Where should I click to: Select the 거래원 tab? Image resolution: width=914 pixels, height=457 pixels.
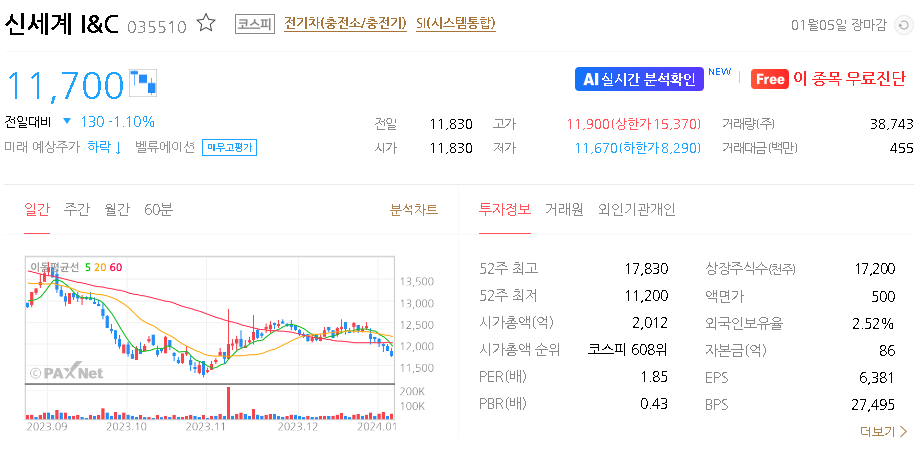[x=564, y=209]
